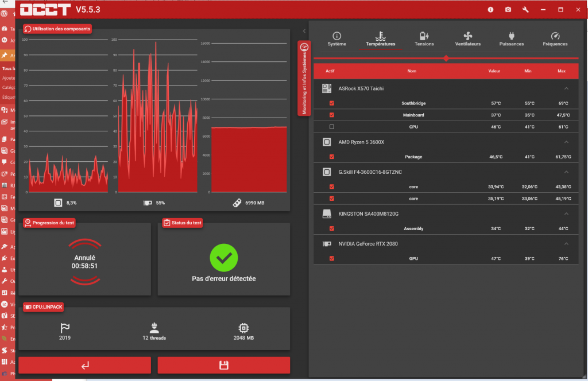Uncheck the Assembly sensor checkbox

pos(331,228)
